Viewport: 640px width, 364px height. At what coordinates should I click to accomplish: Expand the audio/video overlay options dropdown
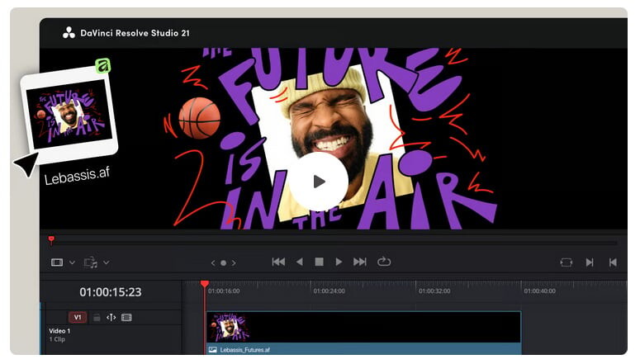click(106, 262)
